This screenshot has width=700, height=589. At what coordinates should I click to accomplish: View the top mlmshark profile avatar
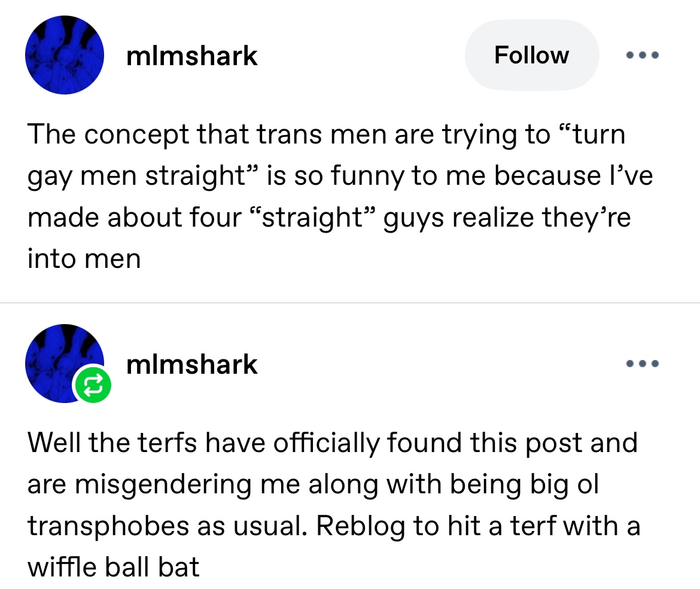coord(65,55)
